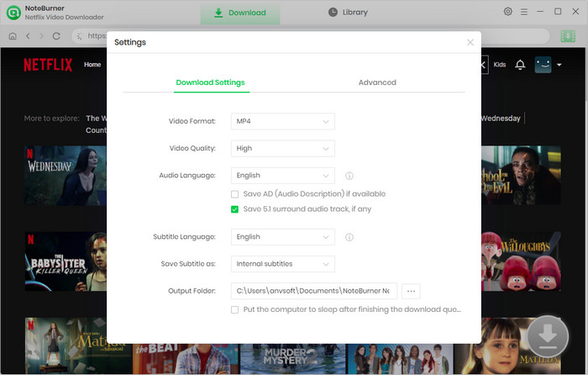Click the NoteBurner app logo
Image resolution: width=588 pixels, height=375 pixels.
(x=13, y=13)
